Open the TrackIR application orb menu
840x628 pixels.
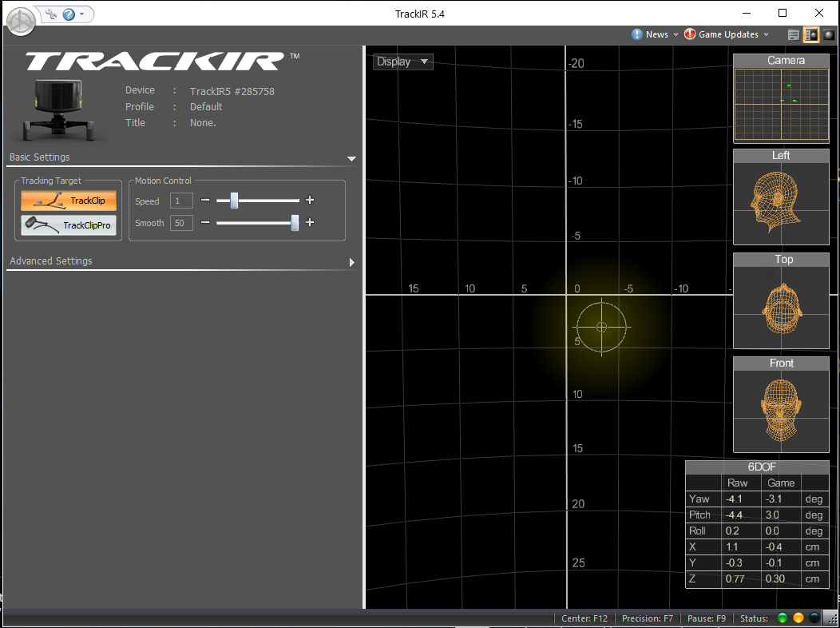[21, 22]
